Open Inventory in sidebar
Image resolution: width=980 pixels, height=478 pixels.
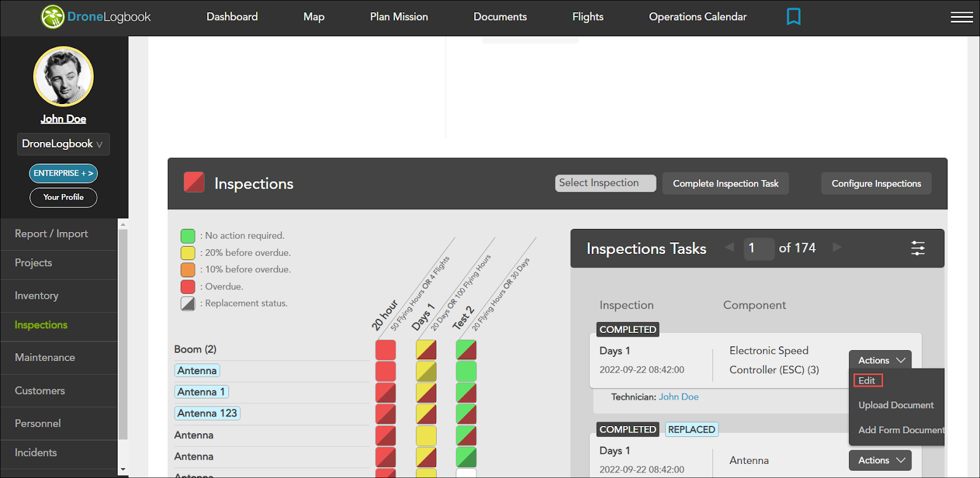click(37, 296)
